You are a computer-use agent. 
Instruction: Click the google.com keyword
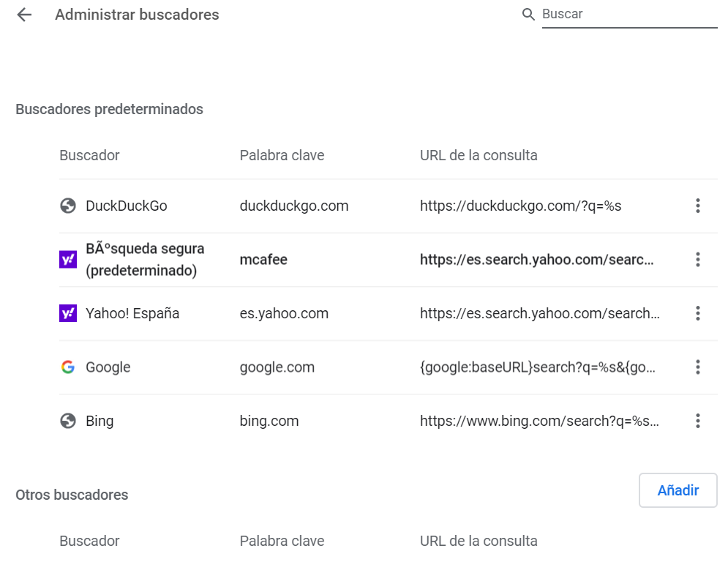pos(277,367)
